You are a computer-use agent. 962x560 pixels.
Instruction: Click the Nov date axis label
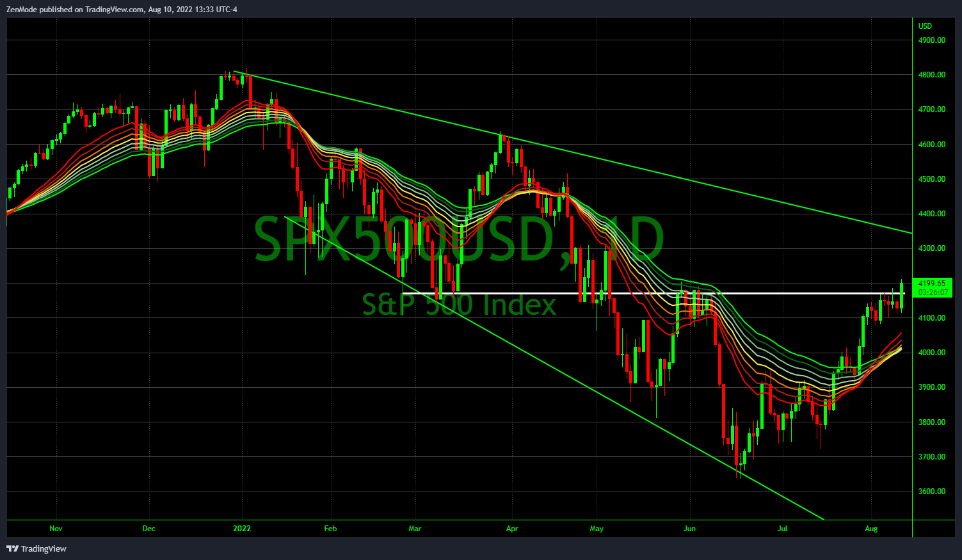click(56, 529)
